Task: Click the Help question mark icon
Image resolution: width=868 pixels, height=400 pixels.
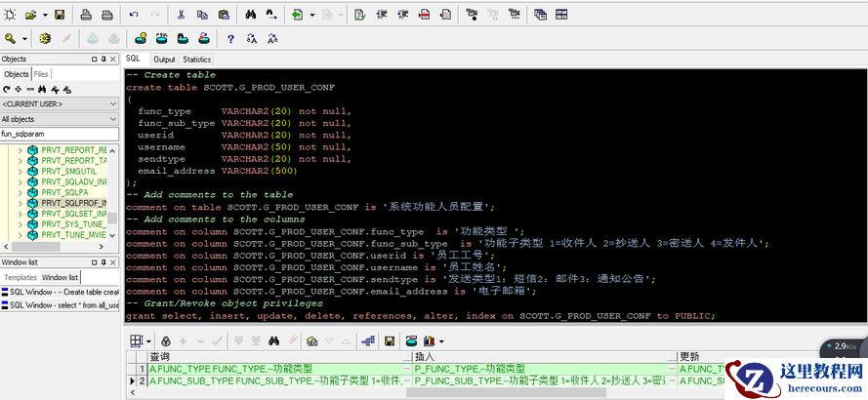Action: (230, 39)
